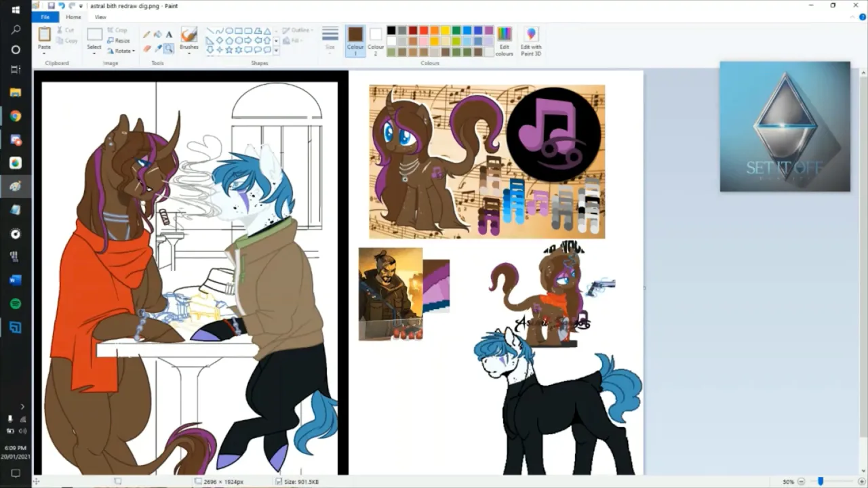Viewport: 868px width, 488px height.
Task: Choose the Right-angled triangle shape
Action: click(210, 41)
